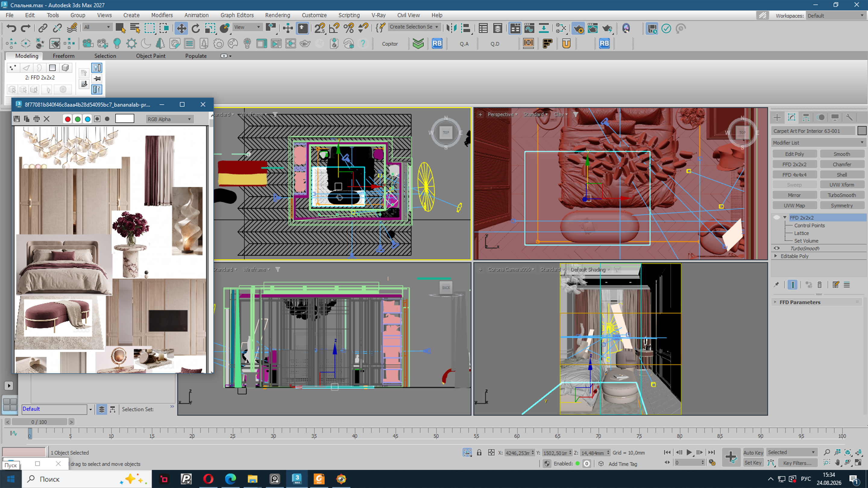Open the Create Selection Set dropdown
The image size is (868, 488).
click(x=414, y=27)
